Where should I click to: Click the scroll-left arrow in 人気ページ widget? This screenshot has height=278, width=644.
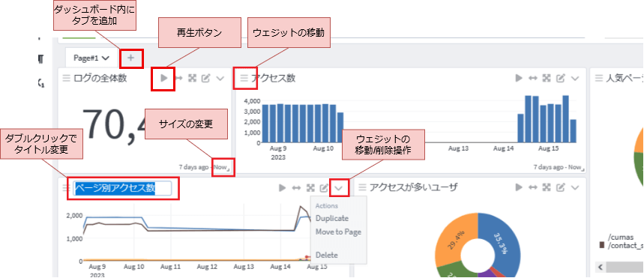tap(601, 268)
